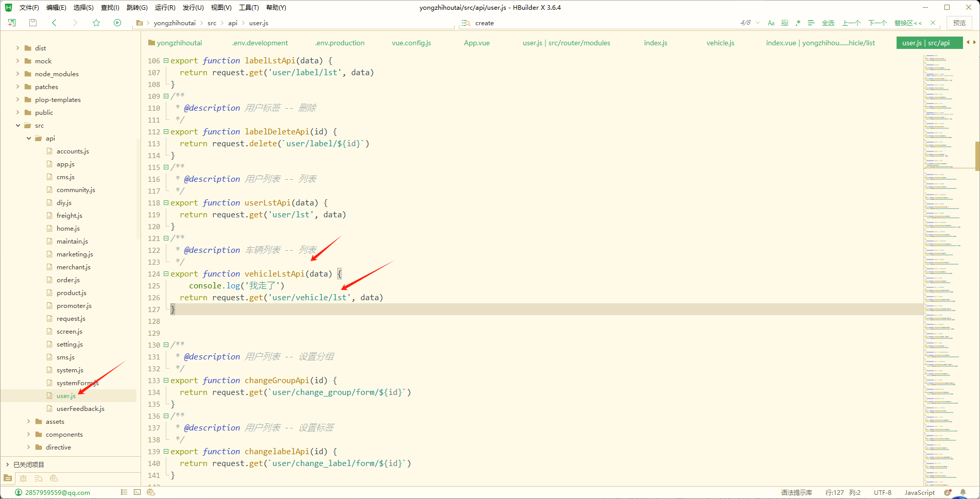Click the JavaScript language selector
The height and width of the screenshot is (499, 980).
tap(920, 493)
